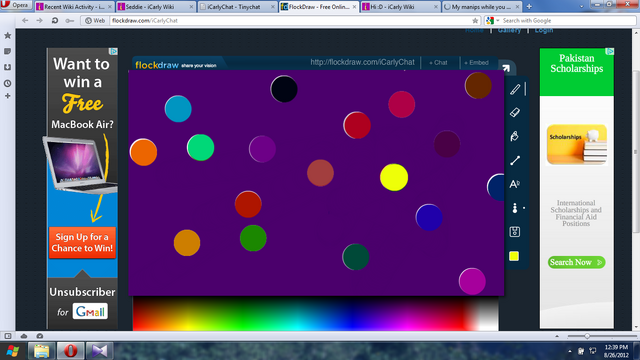Click Sign Up for a Chance to Win
Screen dimensions: 640x360
[82, 242]
